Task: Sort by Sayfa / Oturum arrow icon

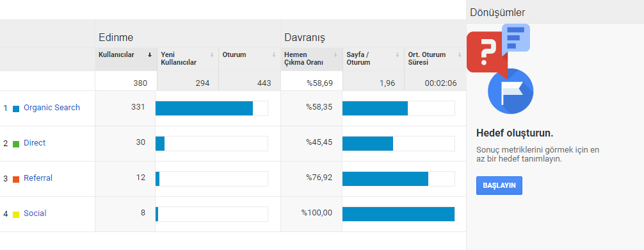Action: pyautogui.click(x=397, y=55)
